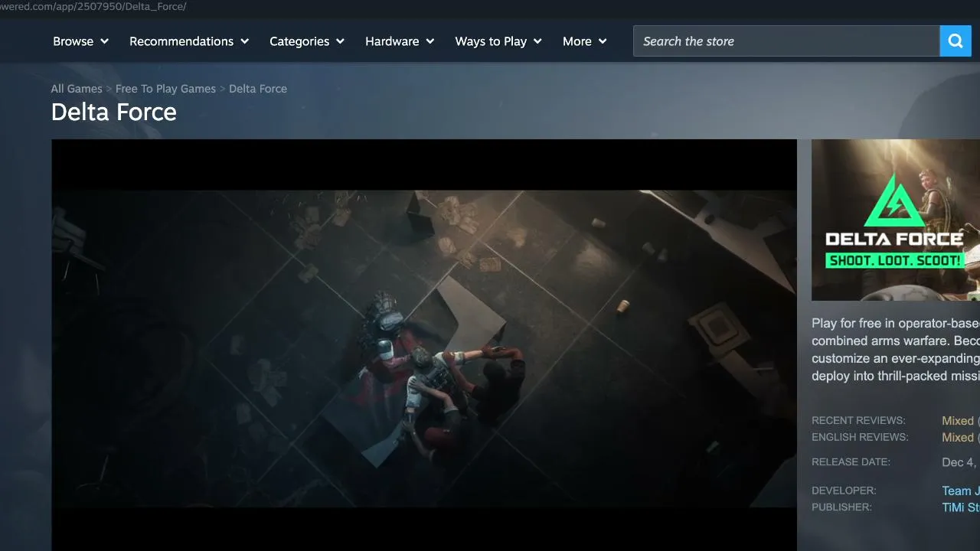Click the magnifier search button
The image size is (980, 551).
955,41
